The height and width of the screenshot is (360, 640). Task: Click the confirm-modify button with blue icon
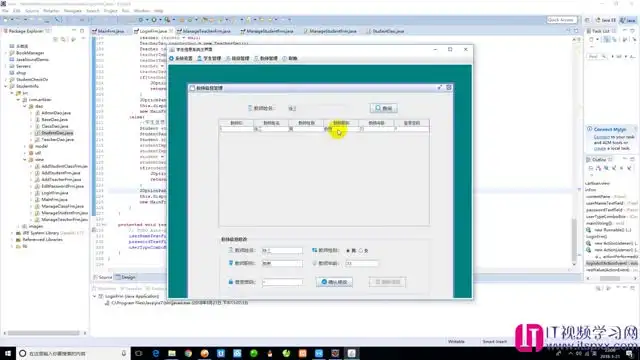[x=334, y=282]
